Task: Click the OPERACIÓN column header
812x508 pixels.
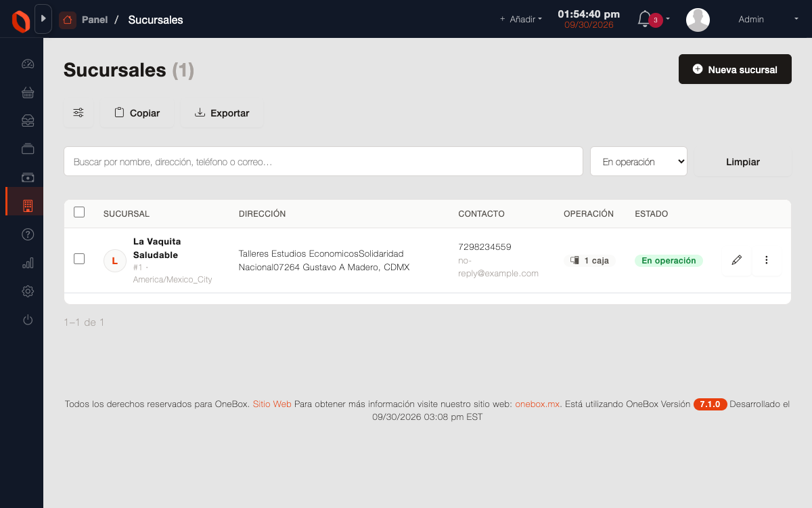Action: [589, 214]
